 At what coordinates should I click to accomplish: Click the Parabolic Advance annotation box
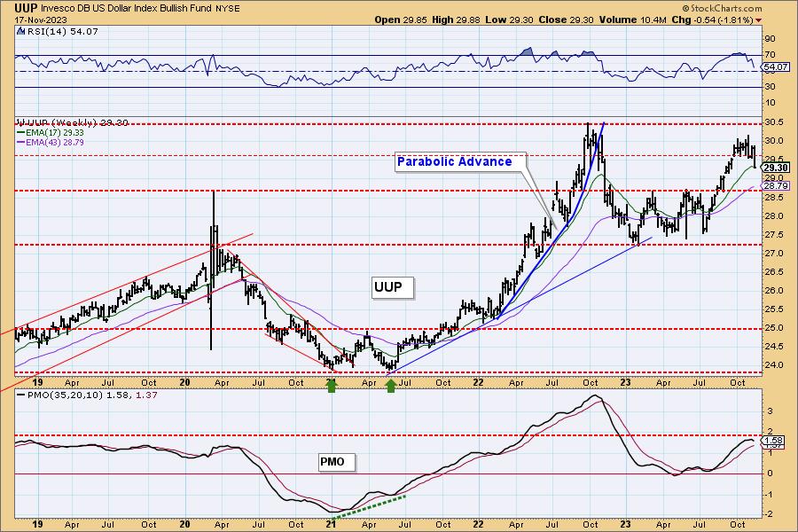tap(460, 162)
